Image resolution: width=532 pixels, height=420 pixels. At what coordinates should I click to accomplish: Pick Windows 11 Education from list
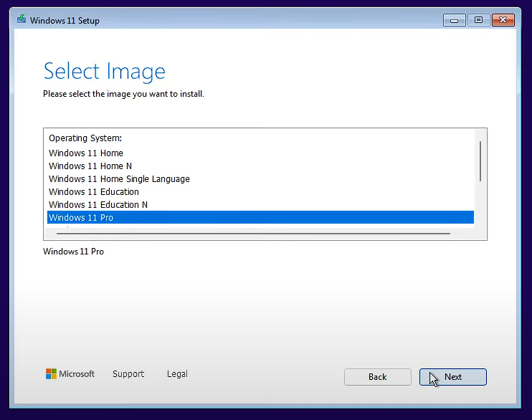(x=260, y=191)
